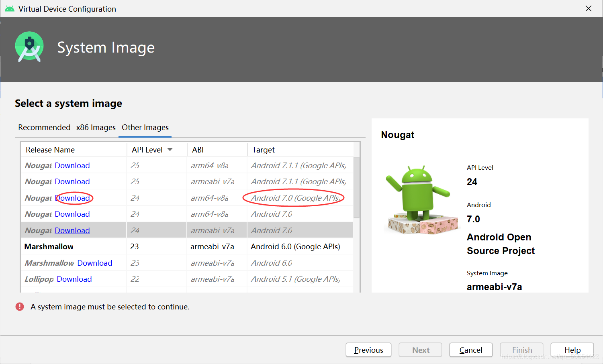Click the Next button
The width and height of the screenshot is (603, 364).
[x=421, y=350]
